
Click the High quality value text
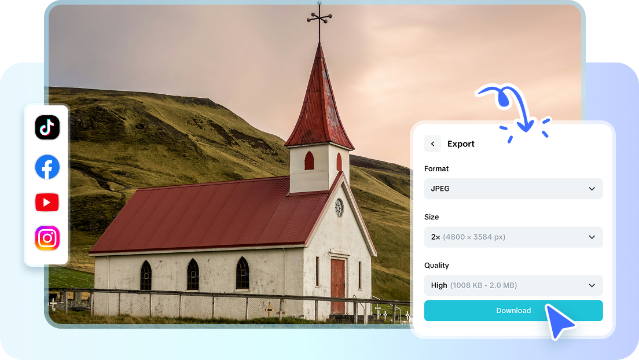439,285
